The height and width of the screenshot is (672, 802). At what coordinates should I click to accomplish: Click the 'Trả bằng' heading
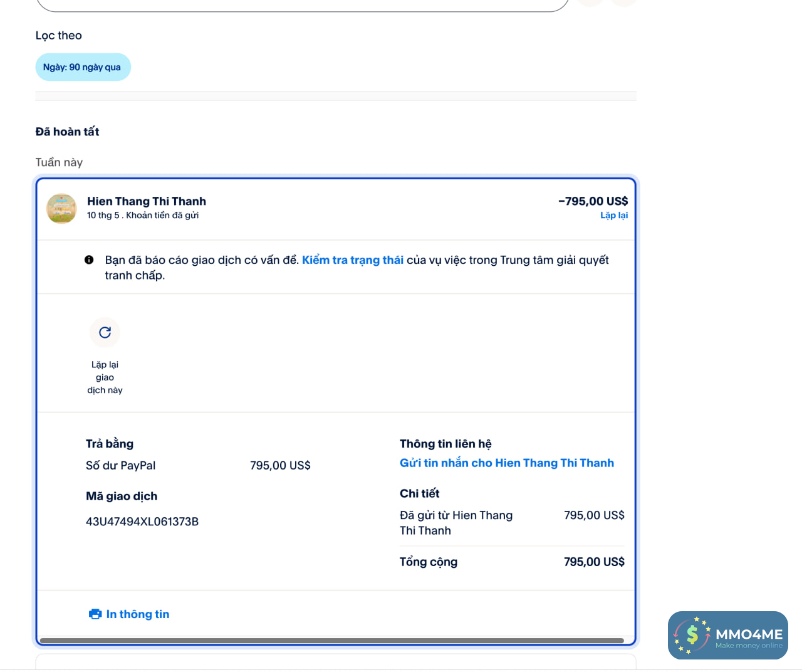[x=110, y=444]
